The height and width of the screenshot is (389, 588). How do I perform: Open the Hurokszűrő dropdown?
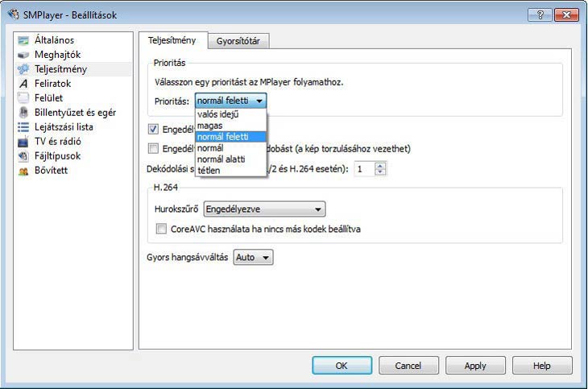264,209
